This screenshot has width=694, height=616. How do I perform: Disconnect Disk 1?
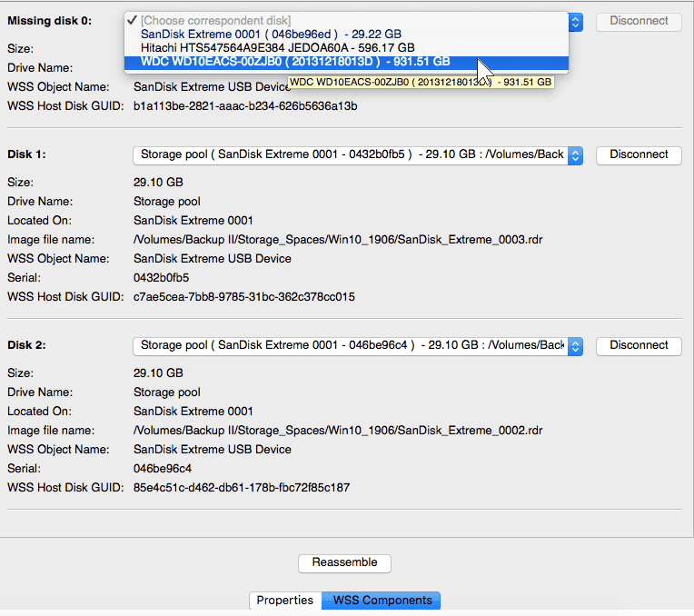(639, 155)
